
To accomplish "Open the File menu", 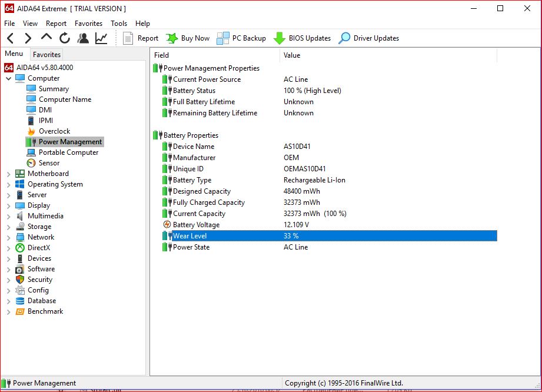I will coord(9,23).
